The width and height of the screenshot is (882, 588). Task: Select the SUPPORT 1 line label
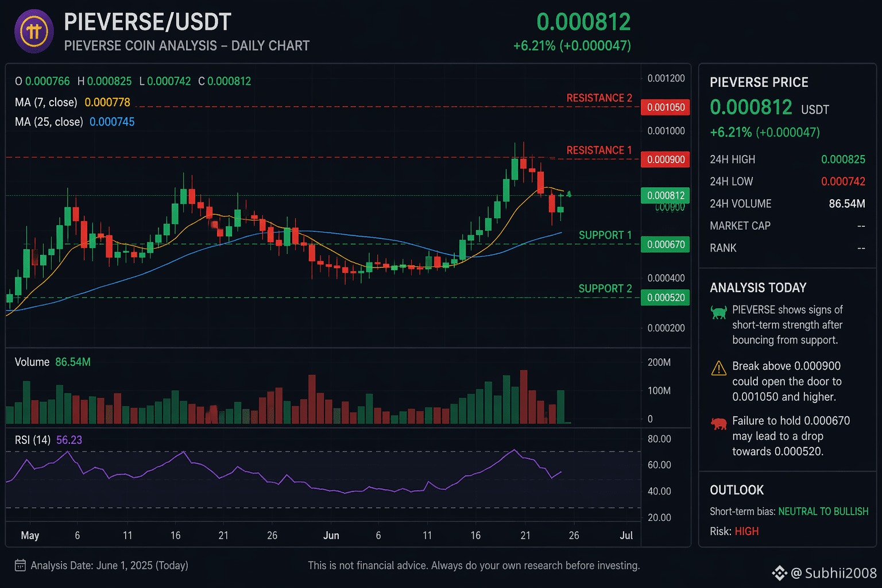605,235
